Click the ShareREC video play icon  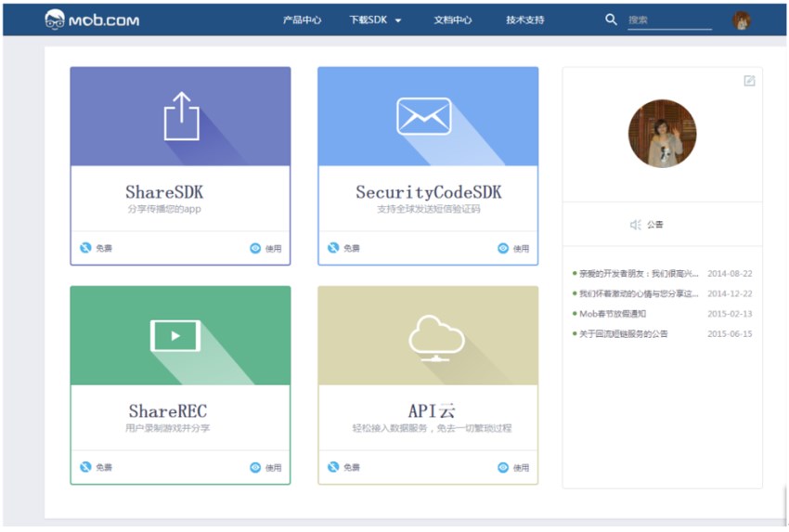[175, 336]
